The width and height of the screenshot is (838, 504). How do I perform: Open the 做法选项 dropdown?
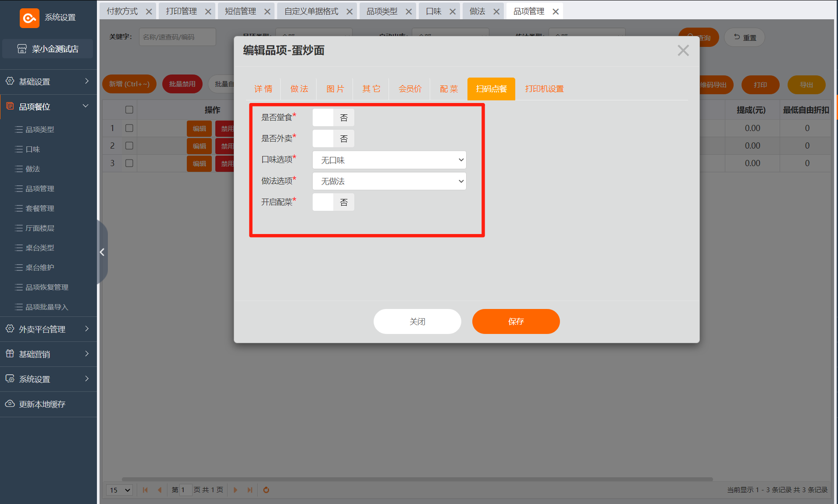tap(389, 181)
